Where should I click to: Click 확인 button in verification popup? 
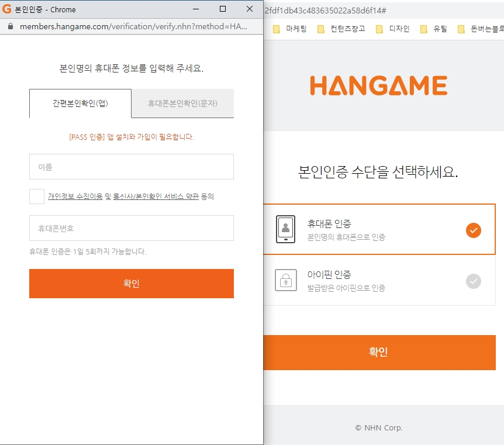(132, 284)
